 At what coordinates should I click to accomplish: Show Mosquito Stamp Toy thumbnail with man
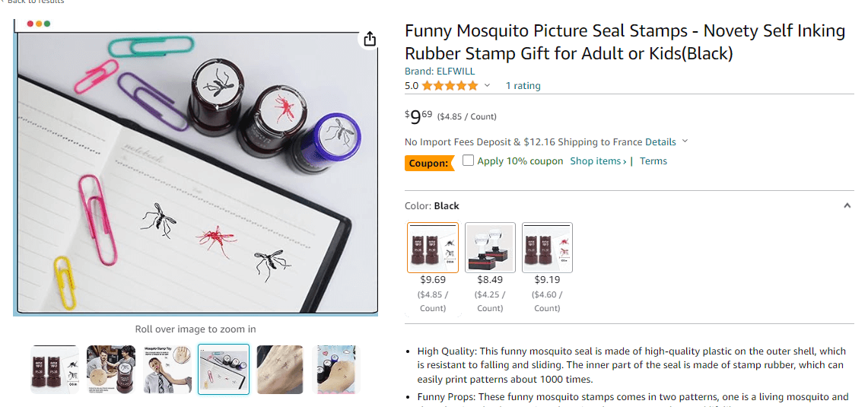[167, 370]
